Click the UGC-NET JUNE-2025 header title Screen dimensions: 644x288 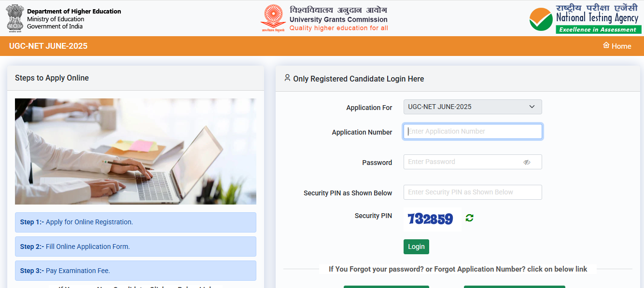click(48, 46)
